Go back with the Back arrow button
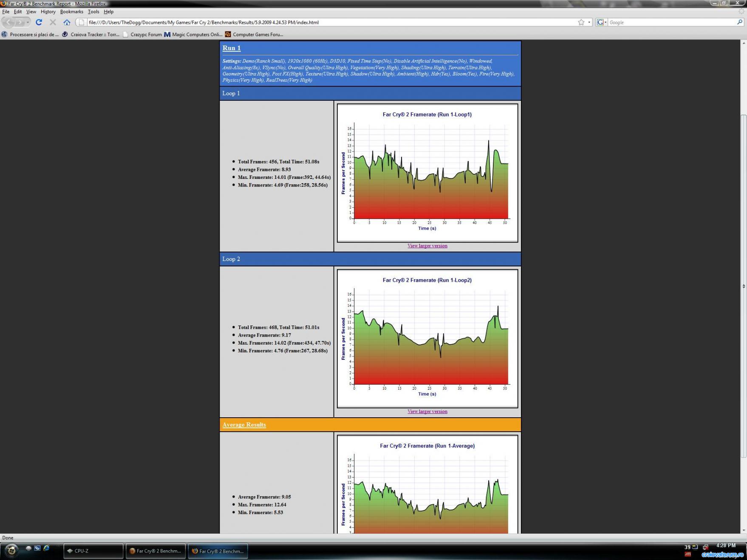The image size is (747, 560). coord(9,22)
